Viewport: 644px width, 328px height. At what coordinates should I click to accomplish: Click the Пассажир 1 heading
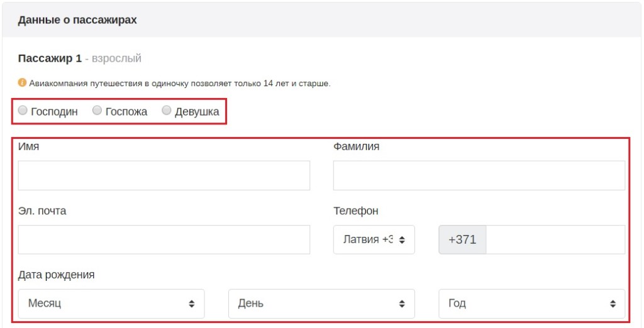[50, 58]
